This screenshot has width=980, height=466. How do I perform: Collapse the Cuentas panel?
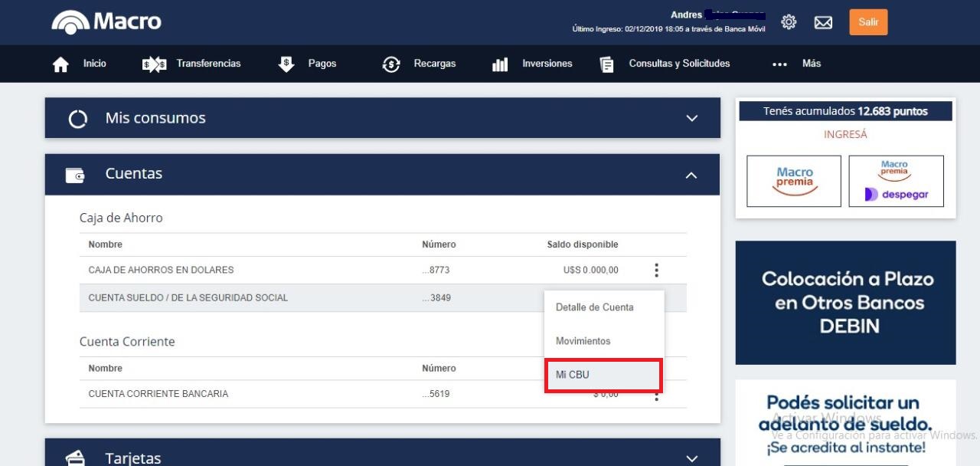(x=691, y=174)
